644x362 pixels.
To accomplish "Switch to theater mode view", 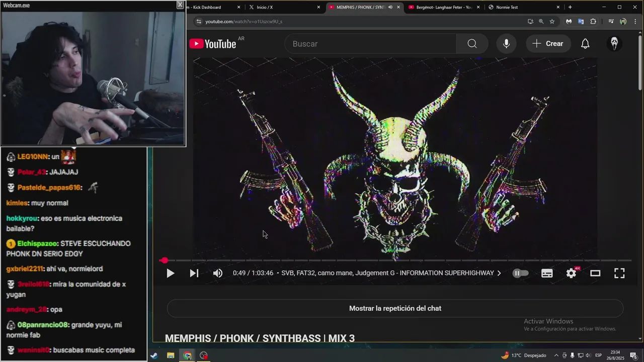I will [595, 273].
